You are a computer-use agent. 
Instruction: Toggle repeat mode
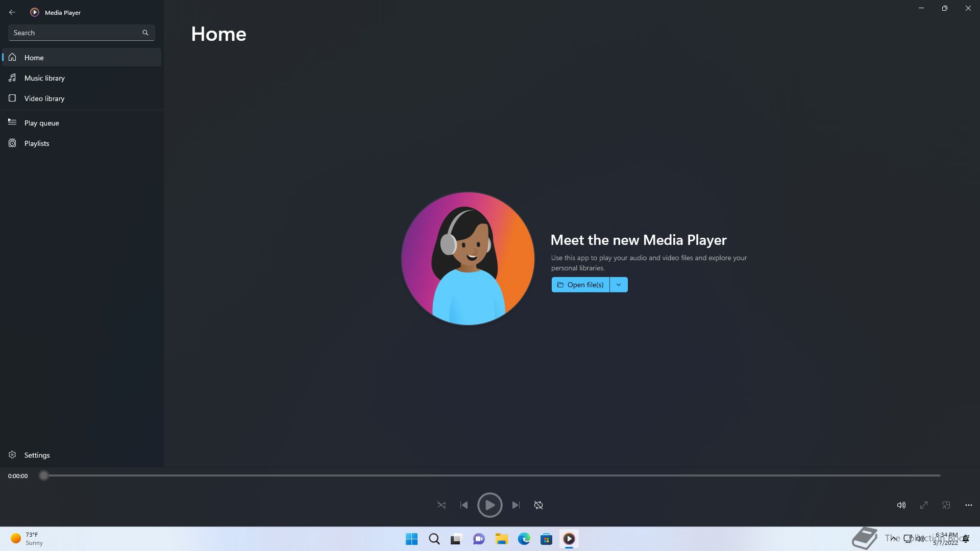pyautogui.click(x=538, y=505)
